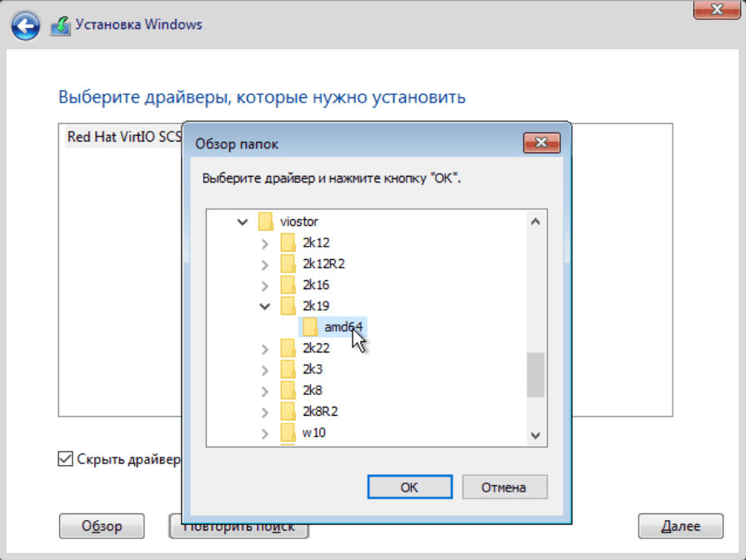
Task: Click the 2k19 folder icon
Action: (x=288, y=306)
